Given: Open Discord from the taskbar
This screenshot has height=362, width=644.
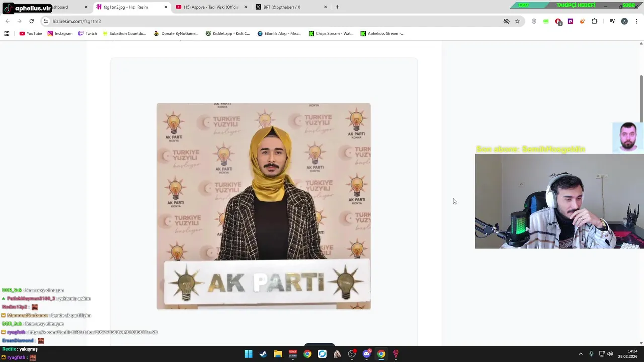Looking at the screenshot, I should tap(367, 354).
